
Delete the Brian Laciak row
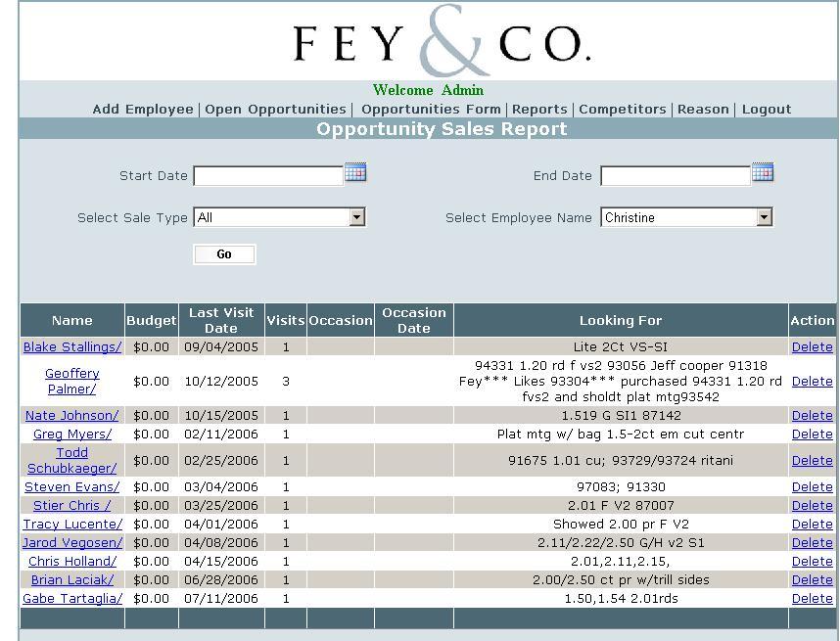(x=812, y=580)
